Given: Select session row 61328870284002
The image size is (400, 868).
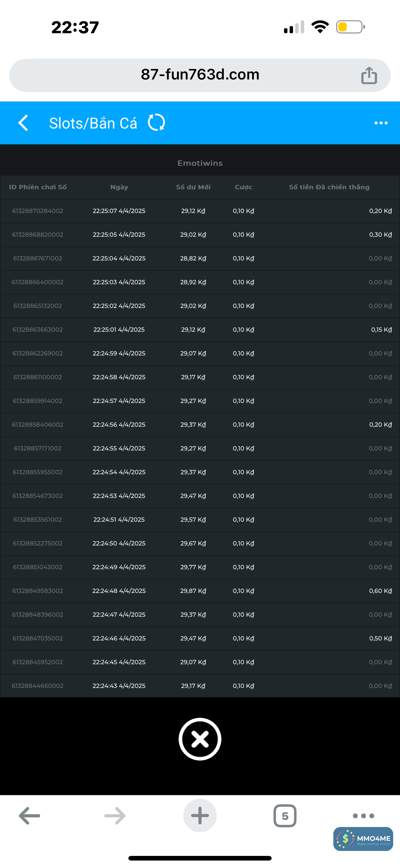Looking at the screenshot, I should (x=38, y=211).
